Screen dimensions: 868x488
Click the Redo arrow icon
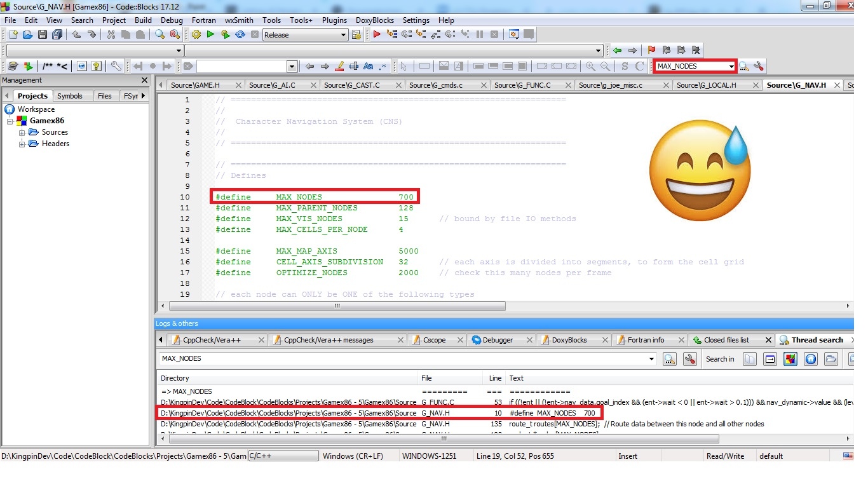tap(92, 34)
